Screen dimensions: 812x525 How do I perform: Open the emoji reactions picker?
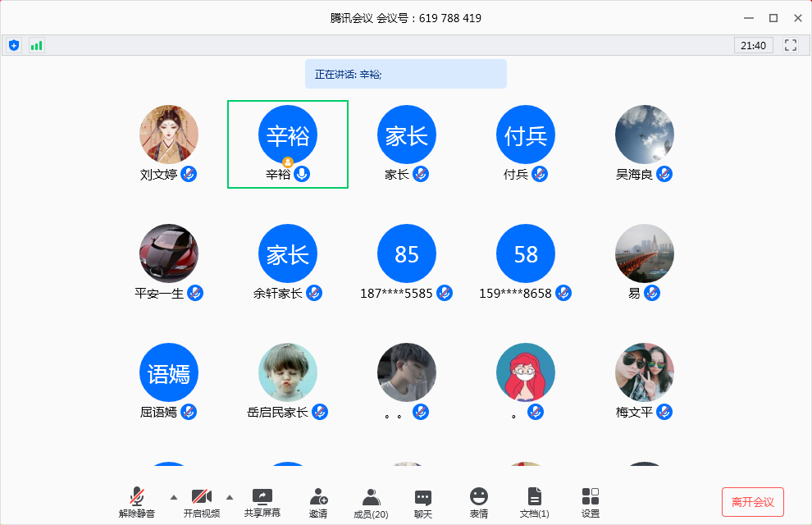479,502
